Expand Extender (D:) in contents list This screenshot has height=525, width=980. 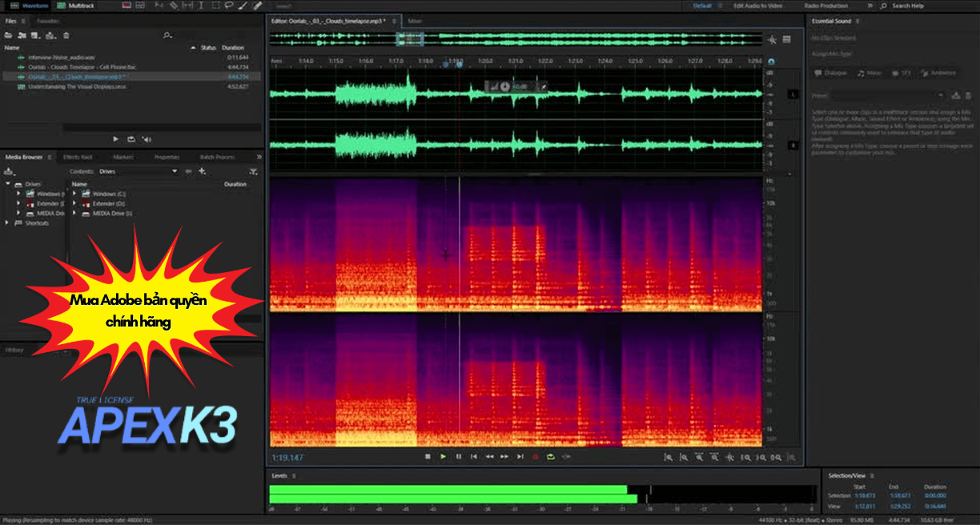(74, 203)
